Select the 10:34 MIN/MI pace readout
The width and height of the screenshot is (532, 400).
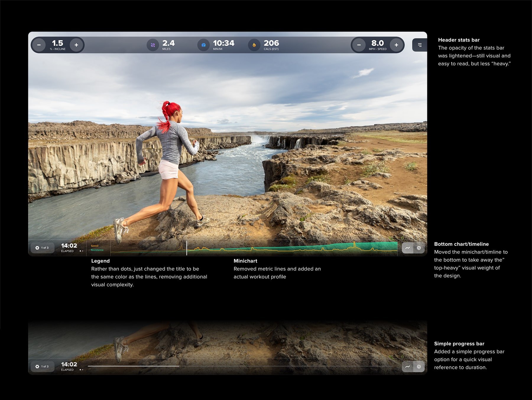224,45
